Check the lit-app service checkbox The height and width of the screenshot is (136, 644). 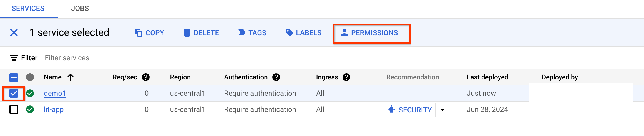(14, 109)
